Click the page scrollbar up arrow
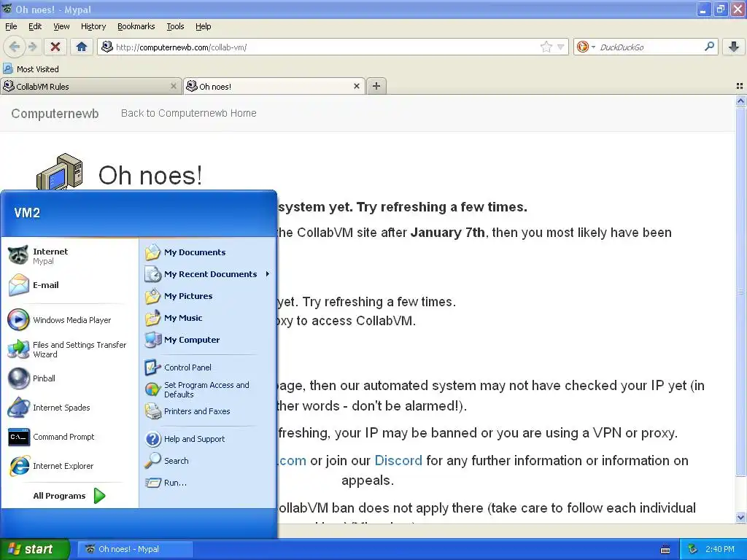The image size is (747, 560). tap(740, 101)
